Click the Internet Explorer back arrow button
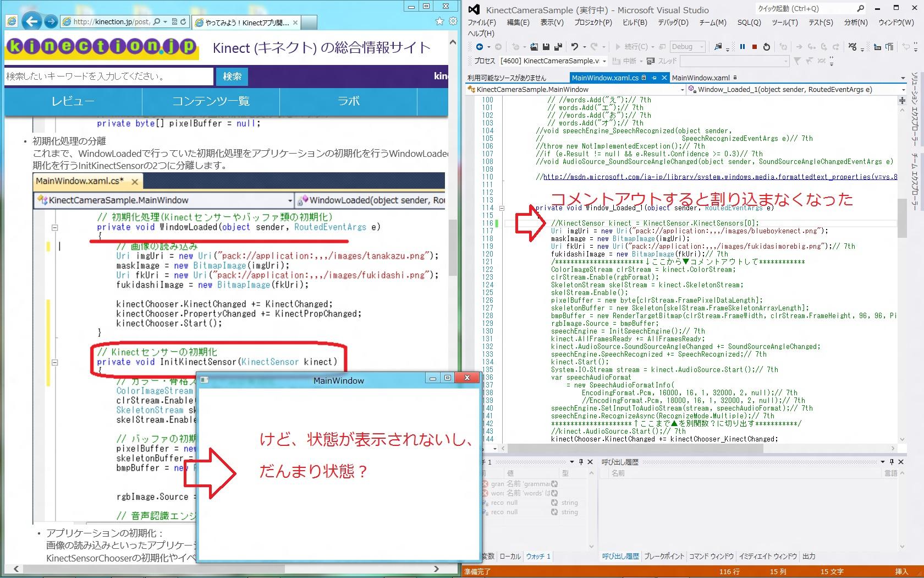The height and width of the screenshot is (578, 924). (32, 21)
